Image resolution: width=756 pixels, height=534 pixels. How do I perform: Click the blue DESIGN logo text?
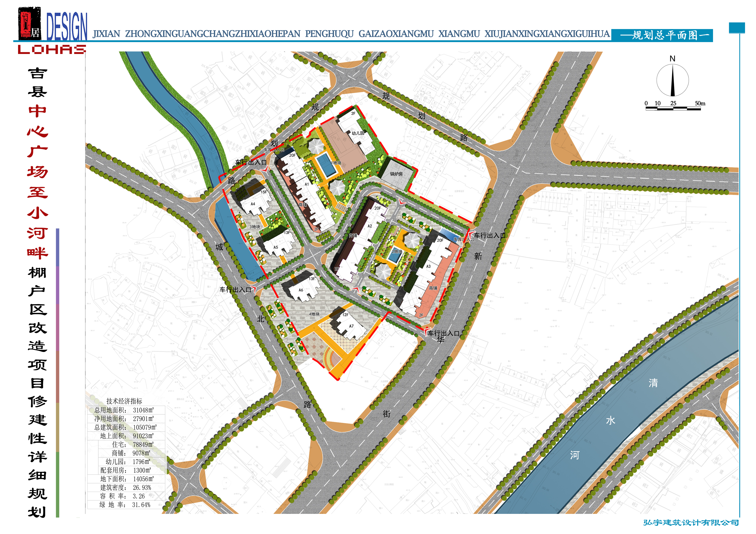(67, 26)
